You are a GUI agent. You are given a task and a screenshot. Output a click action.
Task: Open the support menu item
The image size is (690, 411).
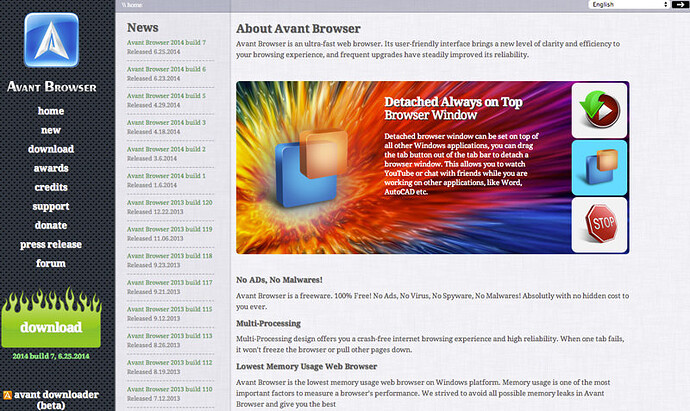(x=51, y=206)
